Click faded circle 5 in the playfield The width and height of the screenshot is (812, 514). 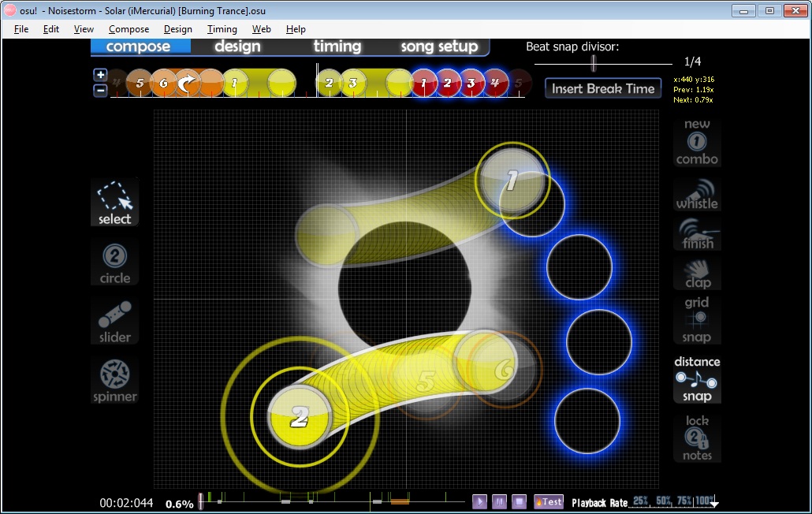coord(426,382)
